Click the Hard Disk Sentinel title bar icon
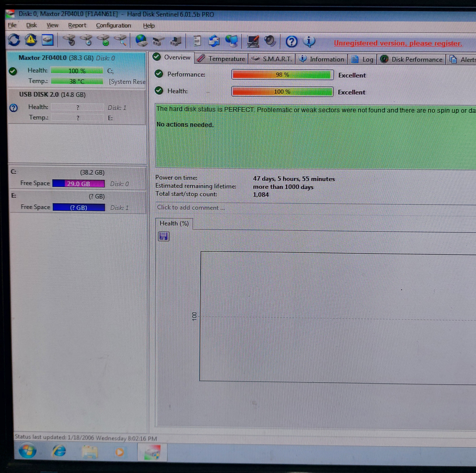Screen dimensions: 476x473 point(10,14)
